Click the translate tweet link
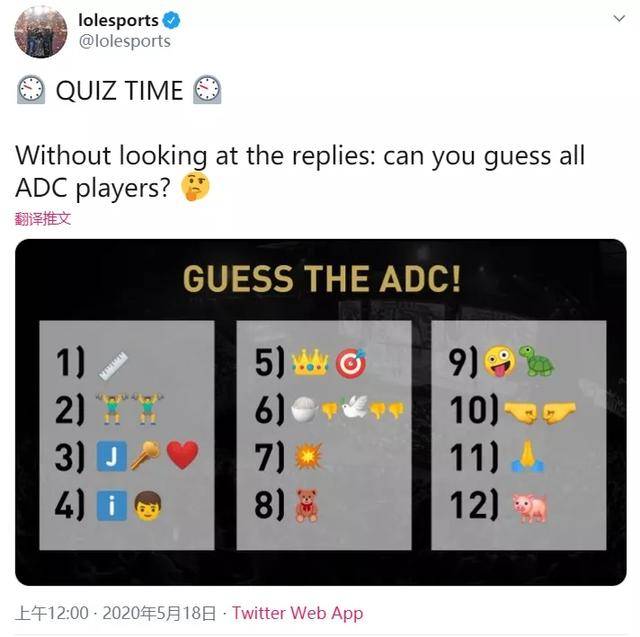 (x=43, y=217)
